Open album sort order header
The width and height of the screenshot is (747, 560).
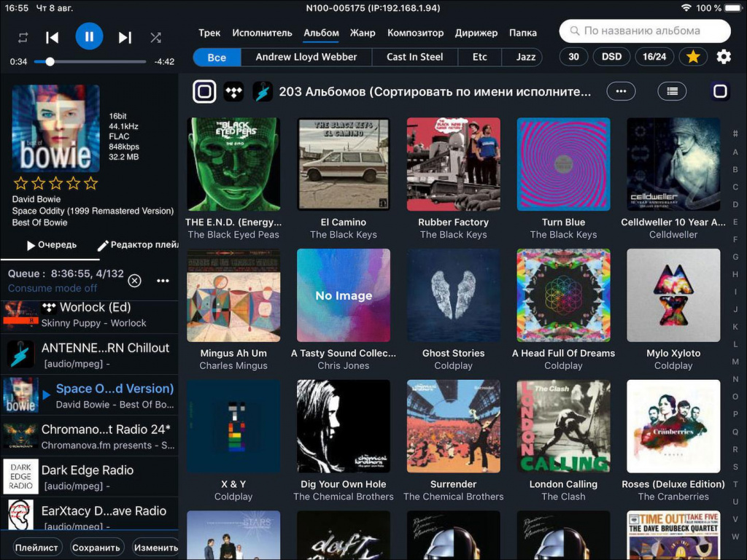[x=434, y=92]
